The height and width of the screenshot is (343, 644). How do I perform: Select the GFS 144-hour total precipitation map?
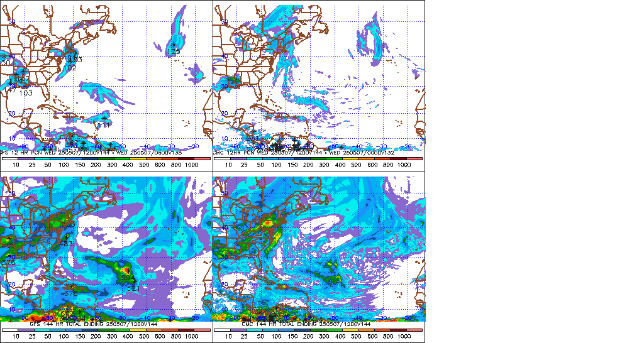tap(106, 249)
